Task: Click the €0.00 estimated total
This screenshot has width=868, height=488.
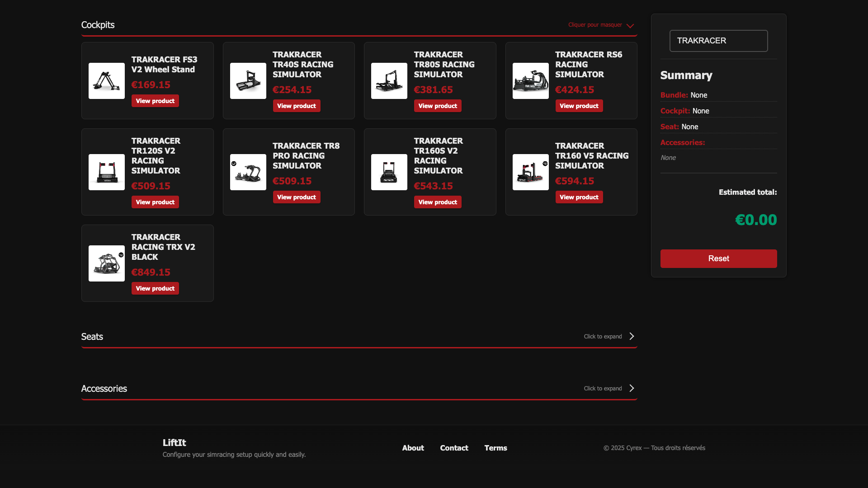Action: pos(756,220)
